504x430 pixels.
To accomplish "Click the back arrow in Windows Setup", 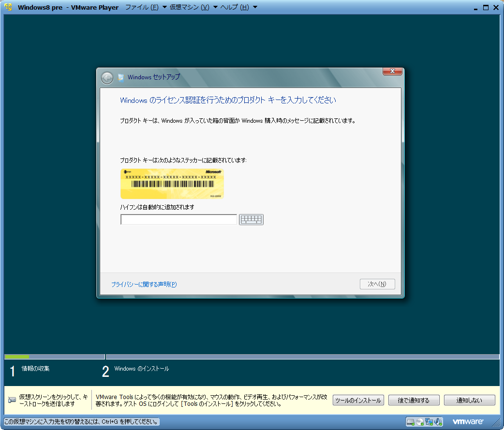I will 107,78.
